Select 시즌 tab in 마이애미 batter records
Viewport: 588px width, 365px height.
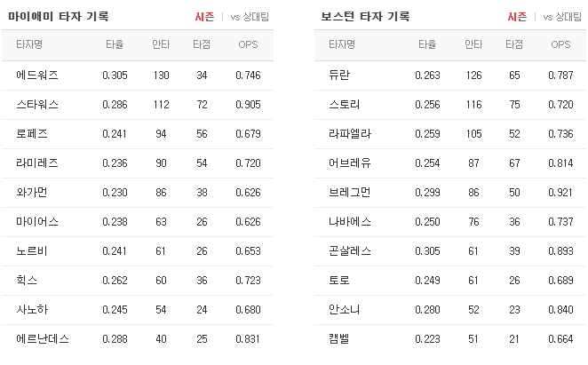(204, 17)
